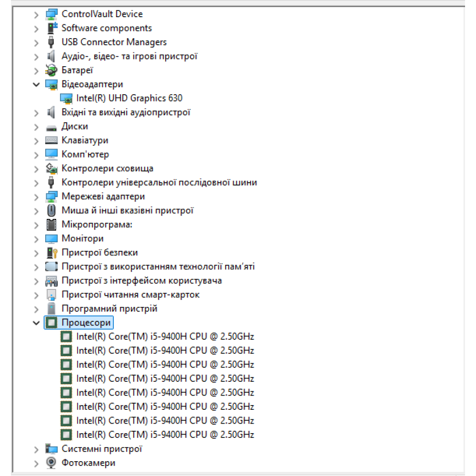Viewport: 476px width, 476px height.
Task: Expand the Мережеві адаптери category
Action: (36, 197)
